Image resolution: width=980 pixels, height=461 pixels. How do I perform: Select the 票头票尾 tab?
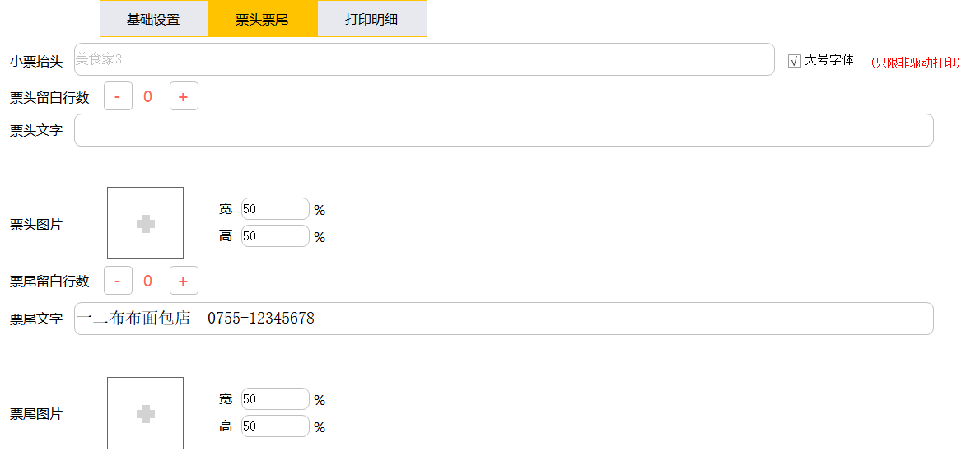(262, 19)
